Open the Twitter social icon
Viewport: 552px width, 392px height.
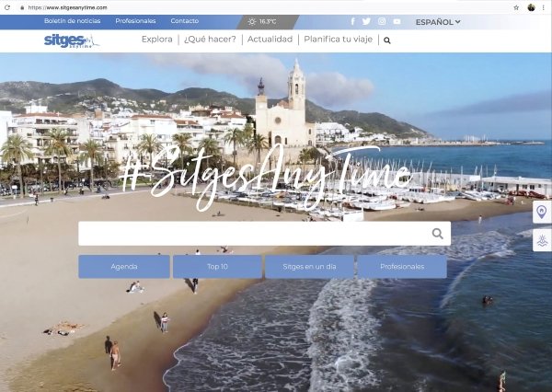366,21
